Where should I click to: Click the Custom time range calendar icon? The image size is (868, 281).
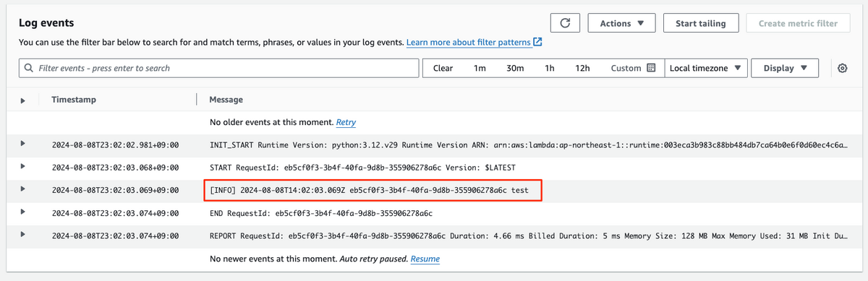point(651,68)
